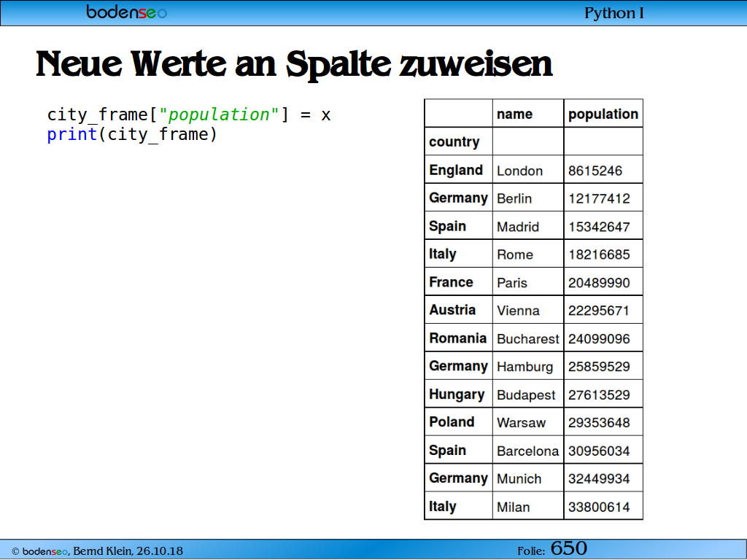Screen dimensions: 747x560
Task: Click the slide title 'Neue Werte an Spalte zuweisen'
Action: pyautogui.click(x=294, y=64)
